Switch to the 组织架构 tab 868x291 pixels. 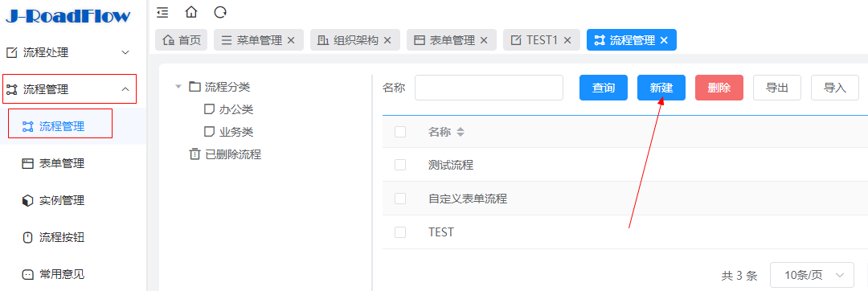point(355,40)
